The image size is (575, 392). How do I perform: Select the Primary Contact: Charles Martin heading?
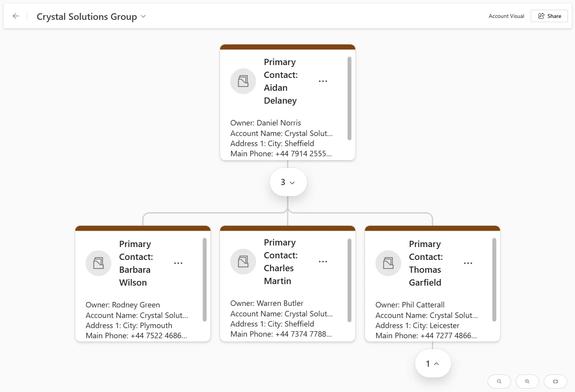click(x=280, y=261)
